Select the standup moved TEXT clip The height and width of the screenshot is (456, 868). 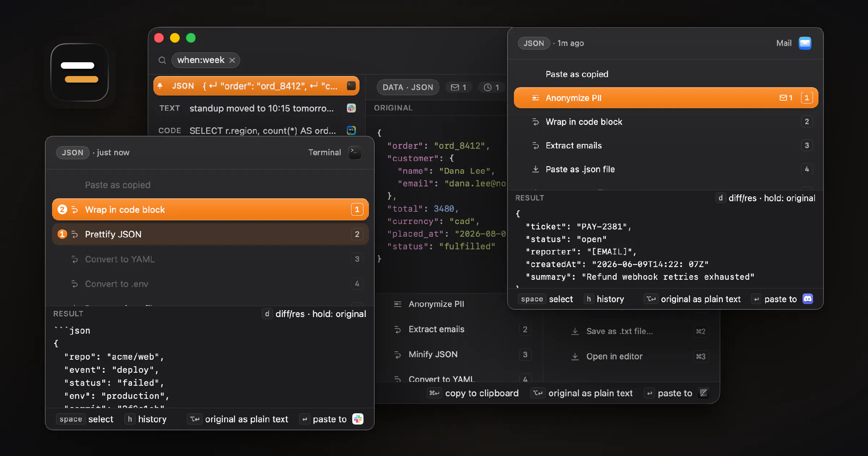[x=256, y=108]
